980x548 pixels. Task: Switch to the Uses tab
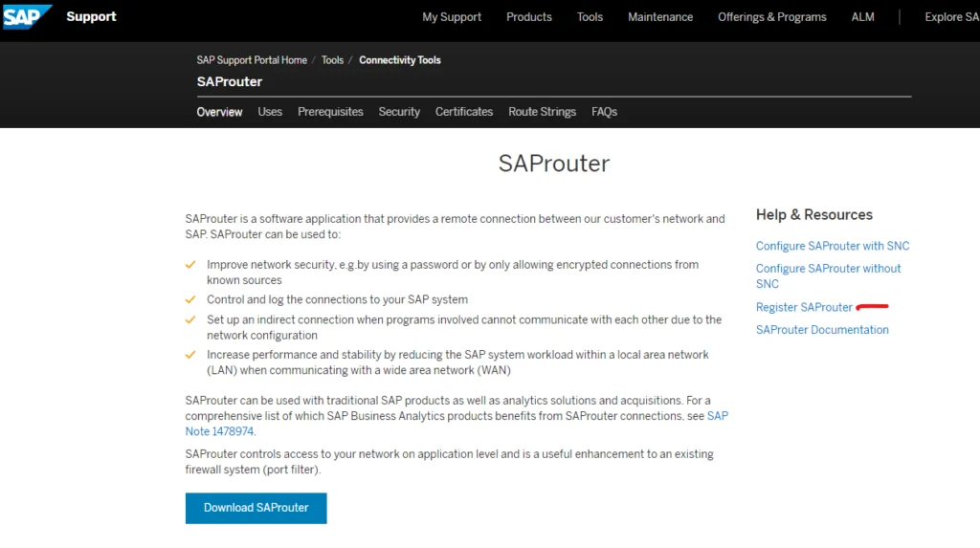[x=270, y=112]
